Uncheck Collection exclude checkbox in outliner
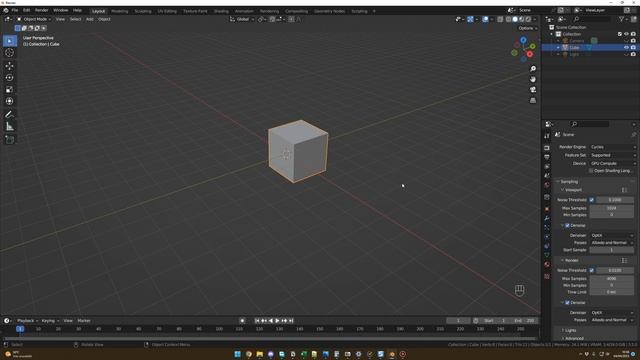Image resolution: width=640 pixels, height=360 pixels. [620, 34]
